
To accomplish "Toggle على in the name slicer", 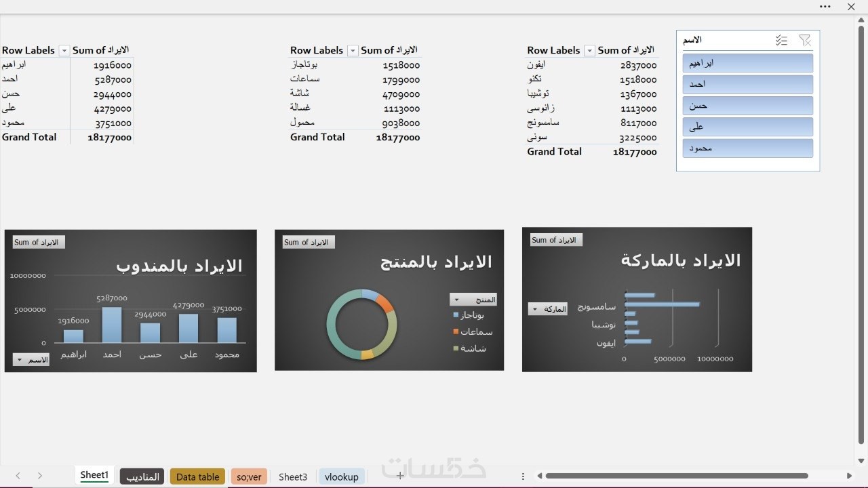I will tap(747, 127).
